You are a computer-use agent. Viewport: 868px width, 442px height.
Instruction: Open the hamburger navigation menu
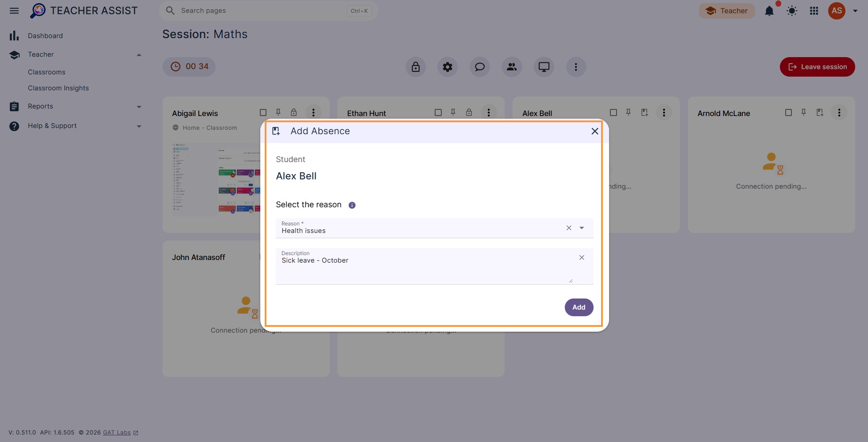[x=14, y=11]
